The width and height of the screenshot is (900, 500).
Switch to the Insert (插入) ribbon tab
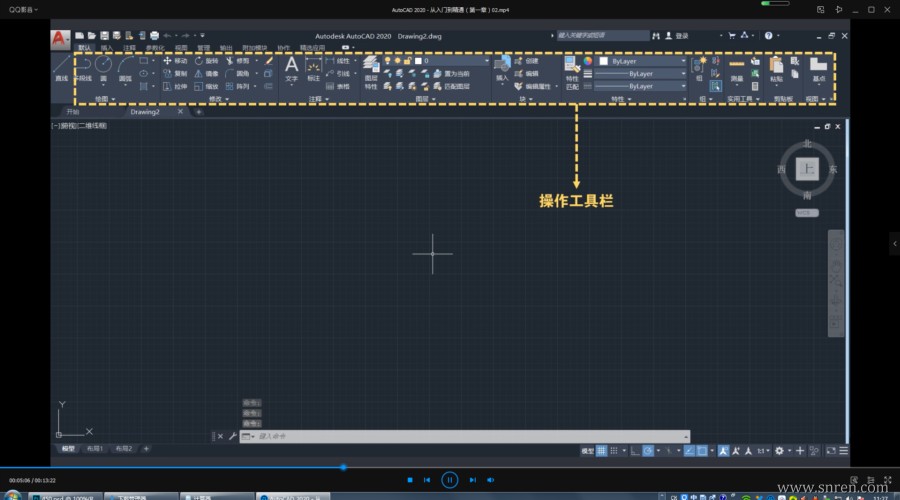click(107, 48)
